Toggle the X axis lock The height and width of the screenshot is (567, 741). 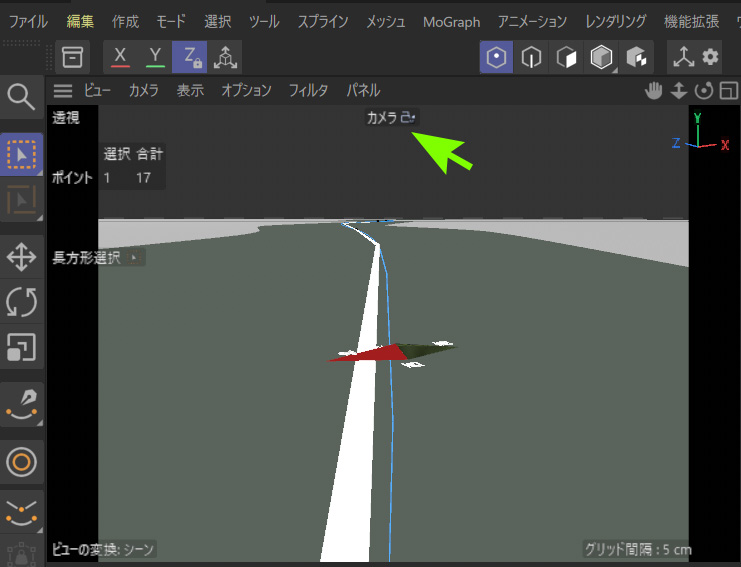click(x=120, y=57)
